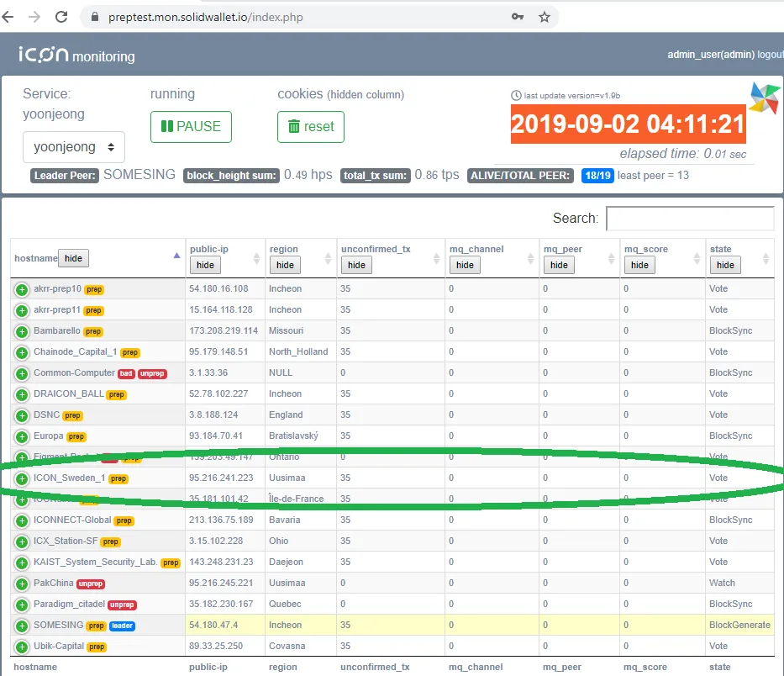This screenshot has height=676, width=784.
Task: Reload the monitoring page
Action: [61, 17]
